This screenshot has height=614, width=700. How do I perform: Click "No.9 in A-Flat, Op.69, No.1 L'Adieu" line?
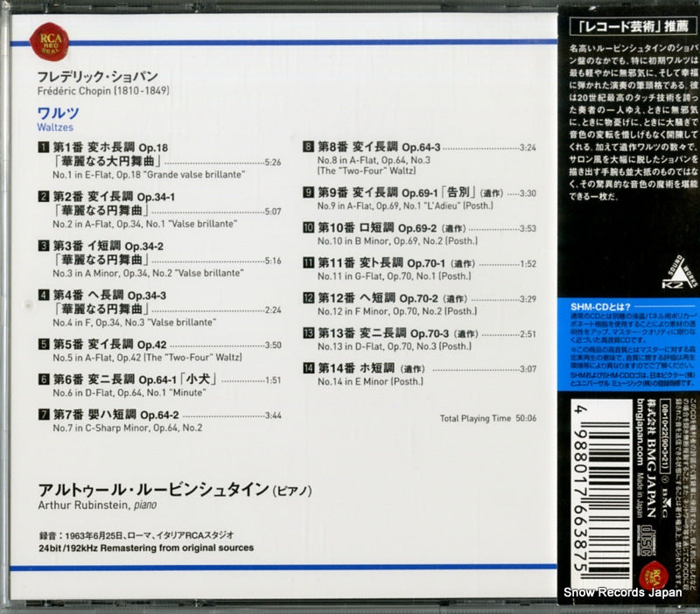(405, 206)
